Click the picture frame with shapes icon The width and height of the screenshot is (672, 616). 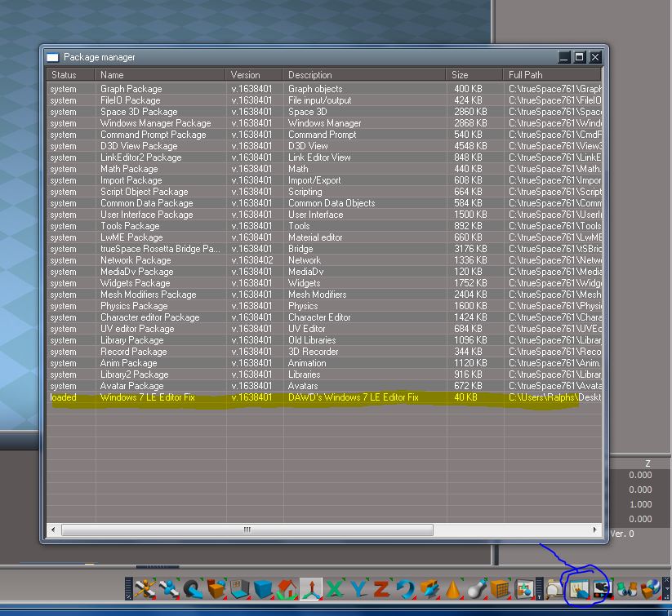pyautogui.click(x=523, y=589)
